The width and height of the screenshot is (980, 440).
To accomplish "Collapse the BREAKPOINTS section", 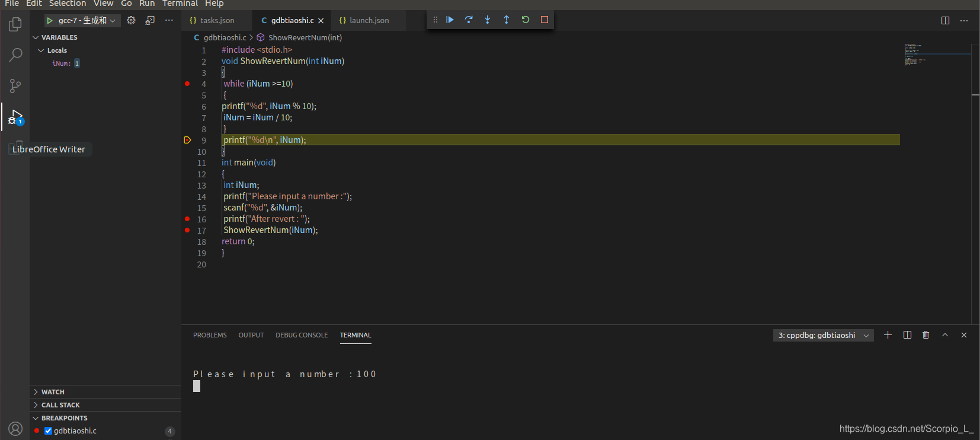I will point(105,418).
